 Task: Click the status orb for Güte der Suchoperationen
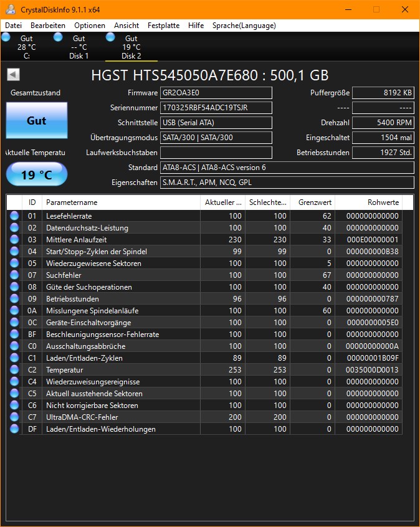click(14, 287)
